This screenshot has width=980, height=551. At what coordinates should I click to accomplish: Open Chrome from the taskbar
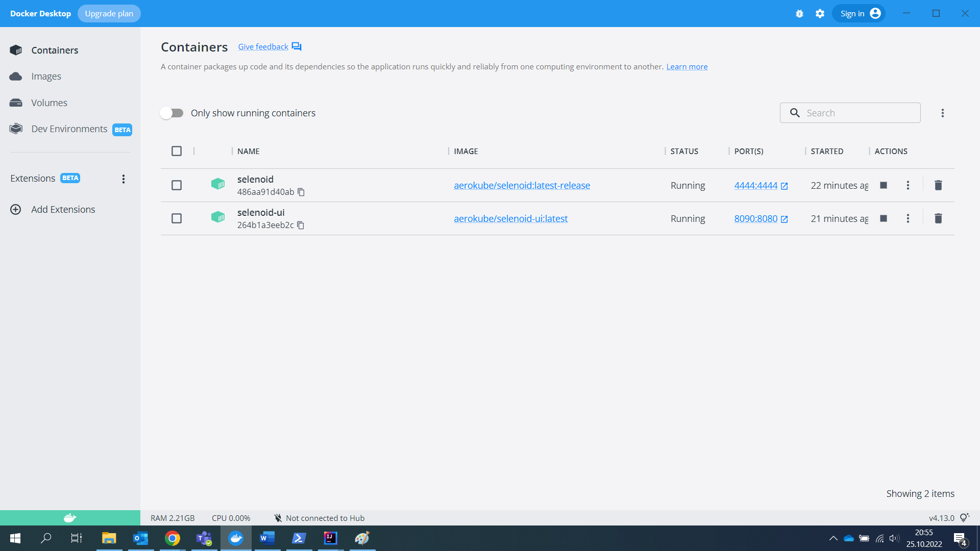(x=173, y=538)
